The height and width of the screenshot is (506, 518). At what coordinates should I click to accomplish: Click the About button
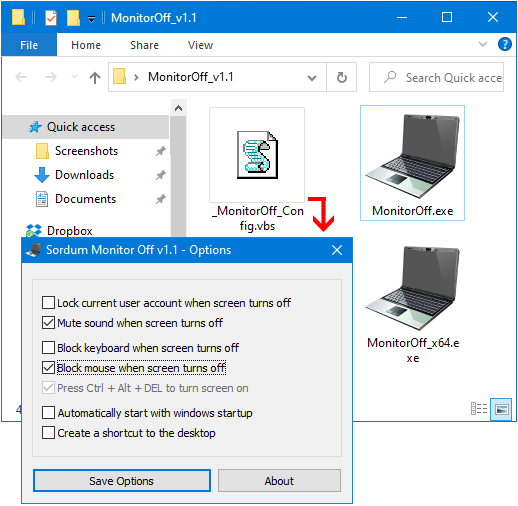tap(279, 480)
